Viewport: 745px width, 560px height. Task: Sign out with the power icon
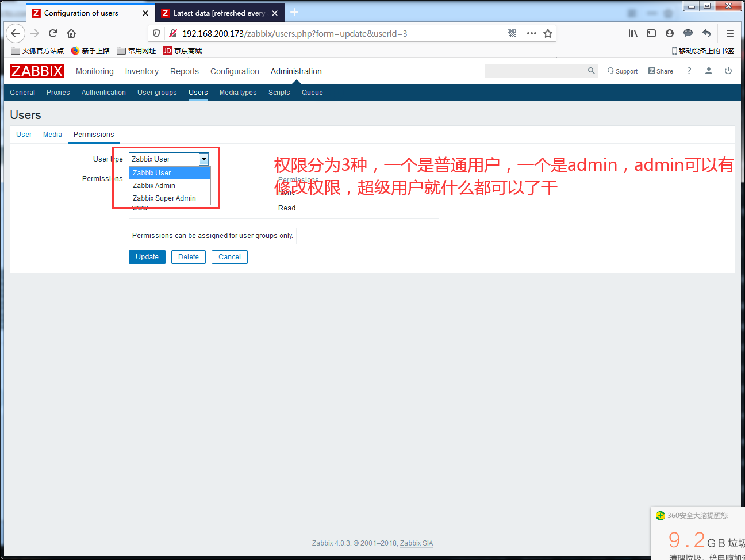[728, 71]
